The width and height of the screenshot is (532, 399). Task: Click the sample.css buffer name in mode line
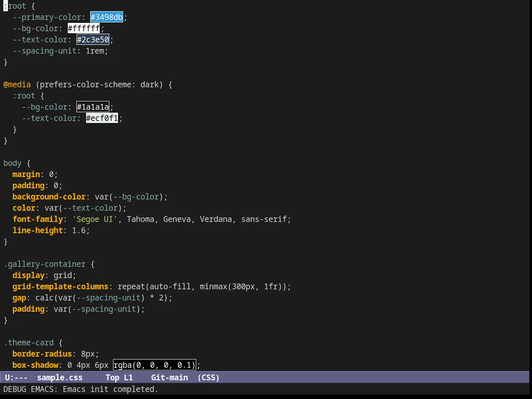pyautogui.click(x=60, y=377)
